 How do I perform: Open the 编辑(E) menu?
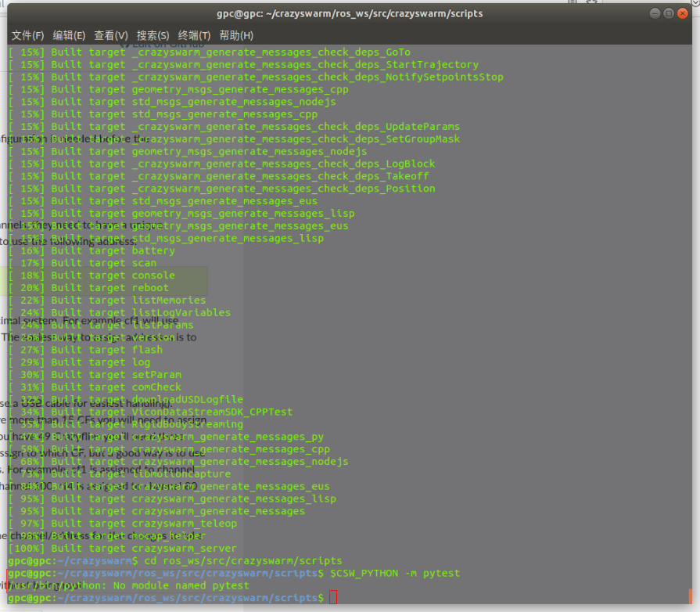coord(69,35)
